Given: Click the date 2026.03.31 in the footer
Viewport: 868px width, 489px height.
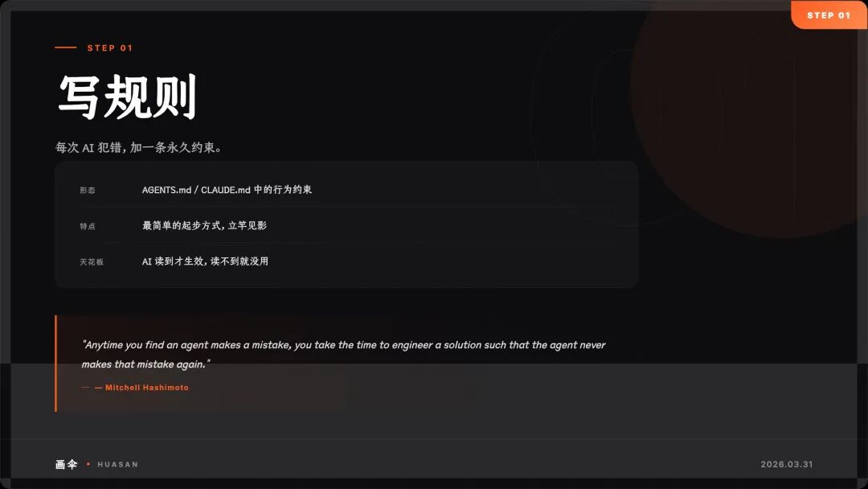Looking at the screenshot, I should click(x=787, y=464).
